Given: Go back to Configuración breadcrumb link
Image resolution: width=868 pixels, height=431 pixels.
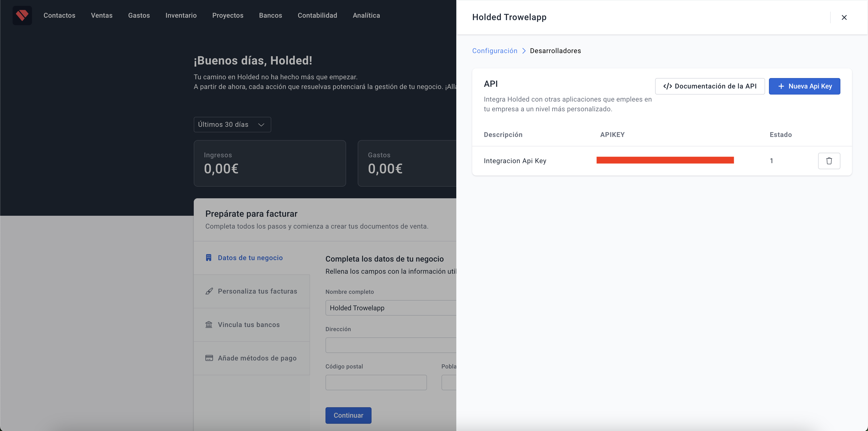Looking at the screenshot, I should pyautogui.click(x=494, y=51).
